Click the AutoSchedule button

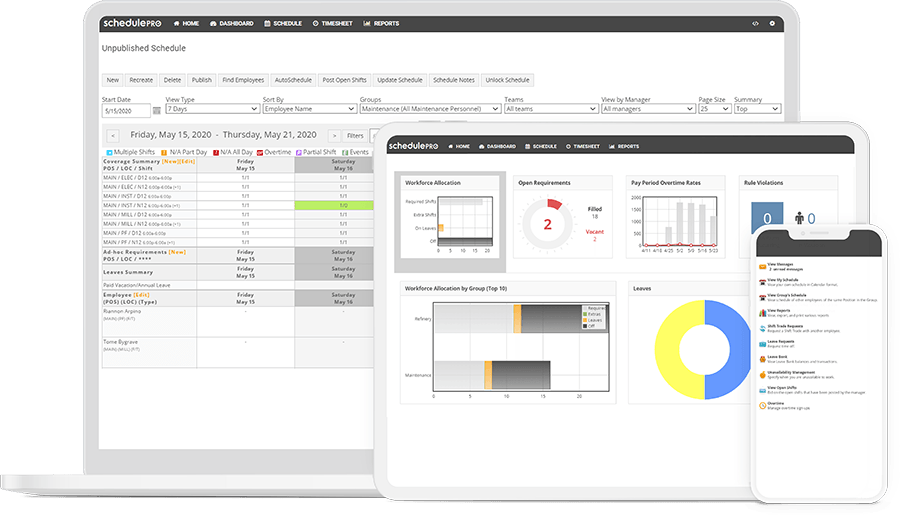click(x=293, y=80)
